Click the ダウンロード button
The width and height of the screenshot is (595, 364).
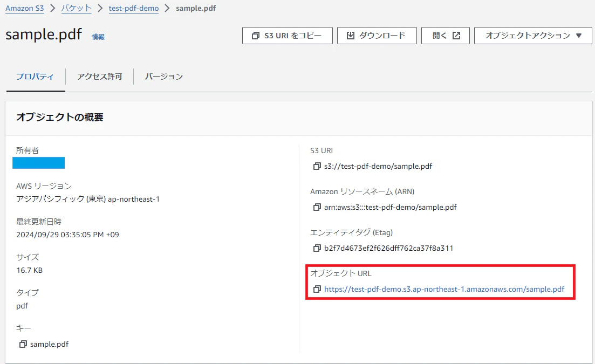tap(377, 36)
